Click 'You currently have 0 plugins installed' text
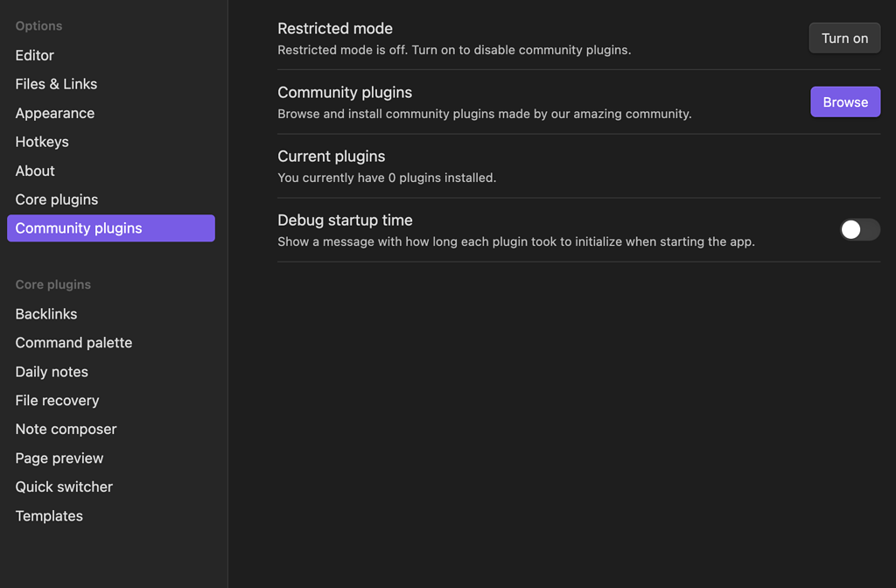Screen dimensions: 896x588 tap(387, 178)
